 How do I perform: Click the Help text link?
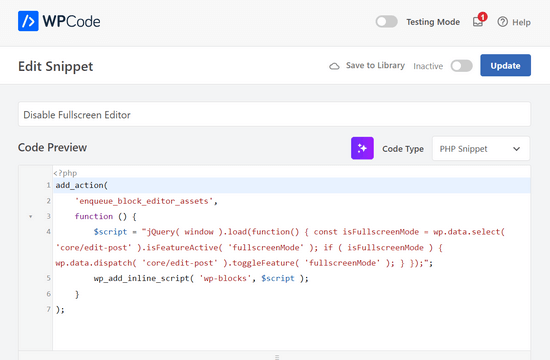point(521,22)
